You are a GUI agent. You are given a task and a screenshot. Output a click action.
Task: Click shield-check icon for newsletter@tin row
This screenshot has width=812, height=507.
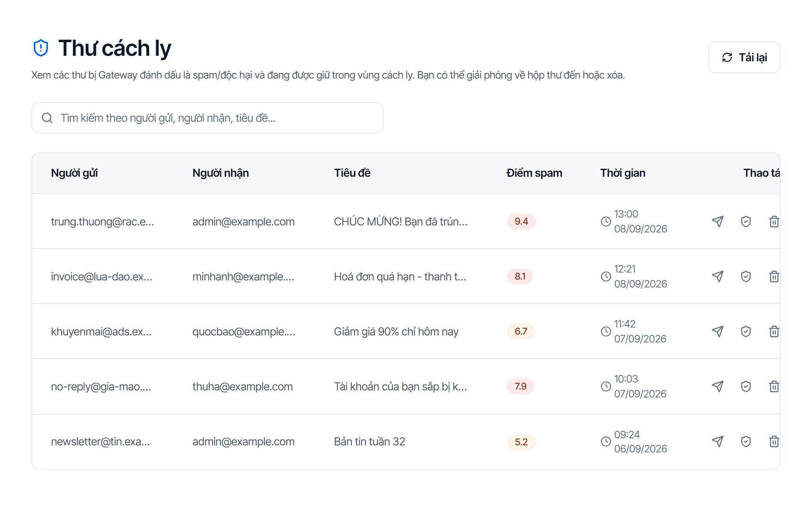pyautogui.click(x=746, y=441)
